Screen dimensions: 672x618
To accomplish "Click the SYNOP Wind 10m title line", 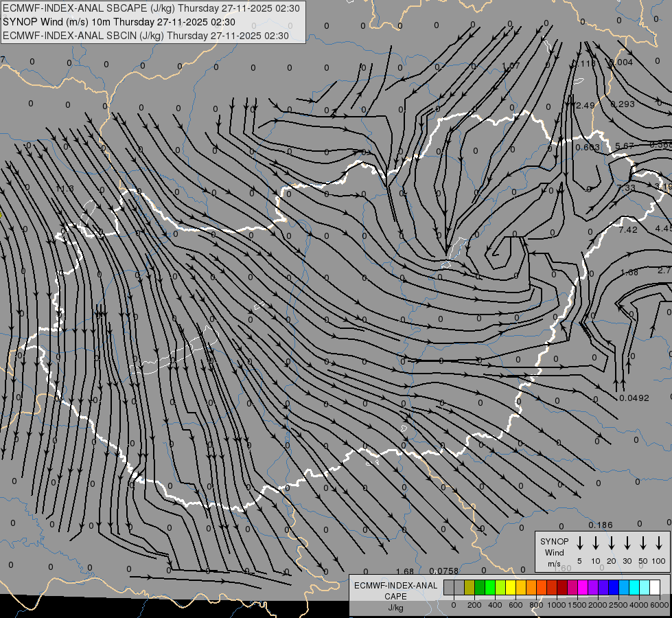I will pyautogui.click(x=119, y=22).
